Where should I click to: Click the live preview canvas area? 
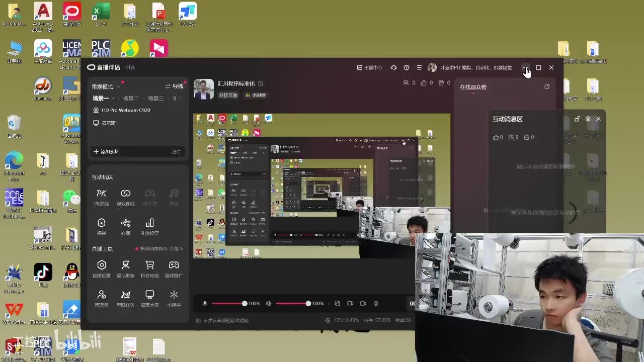(322, 186)
